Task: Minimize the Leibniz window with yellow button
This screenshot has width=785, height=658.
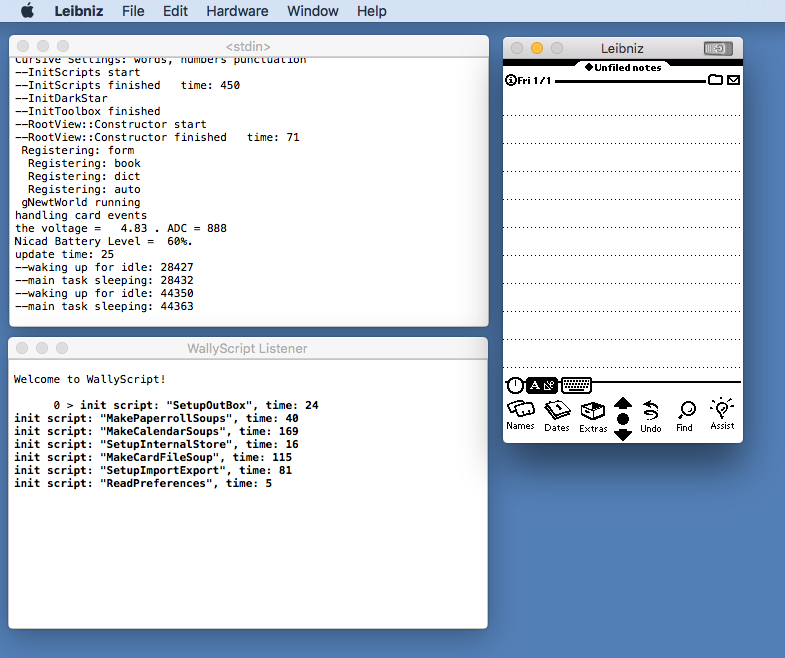Action: pyautogui.click(x=537, y=48)
